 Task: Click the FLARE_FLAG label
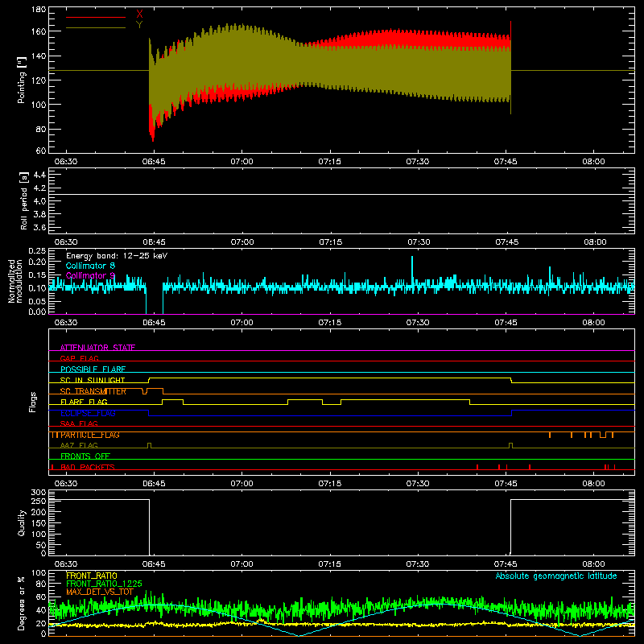click(84, 402)
